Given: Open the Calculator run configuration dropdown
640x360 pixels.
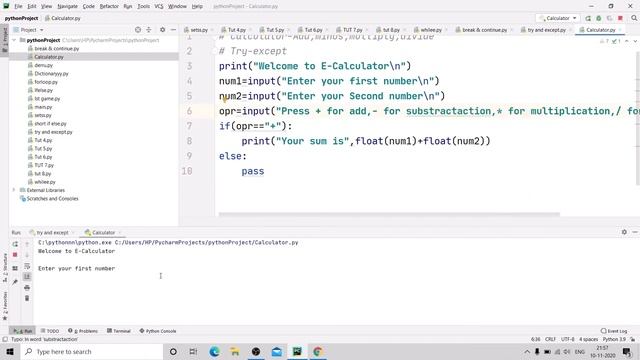Looking at the screenshot, I should (x=558, y=18).
